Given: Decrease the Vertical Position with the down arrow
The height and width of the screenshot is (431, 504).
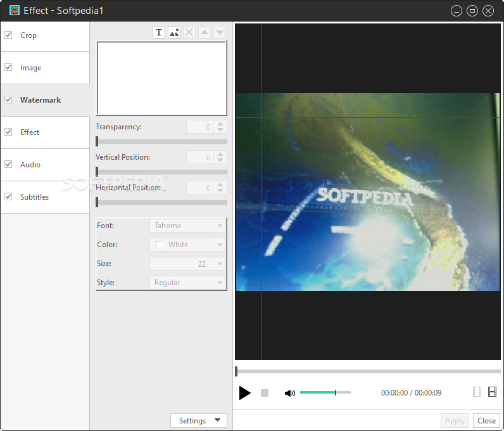Looking at the screenshot, I should click(x=220, y=160).
